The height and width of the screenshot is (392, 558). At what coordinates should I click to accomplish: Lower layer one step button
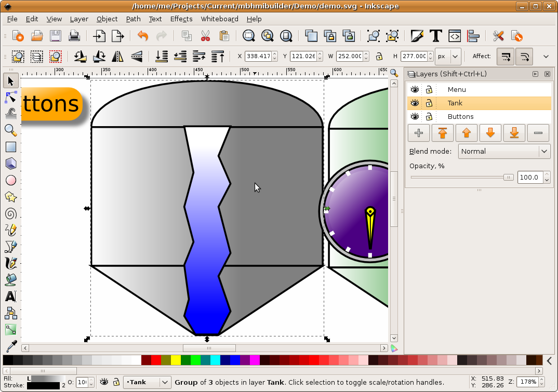490,133
